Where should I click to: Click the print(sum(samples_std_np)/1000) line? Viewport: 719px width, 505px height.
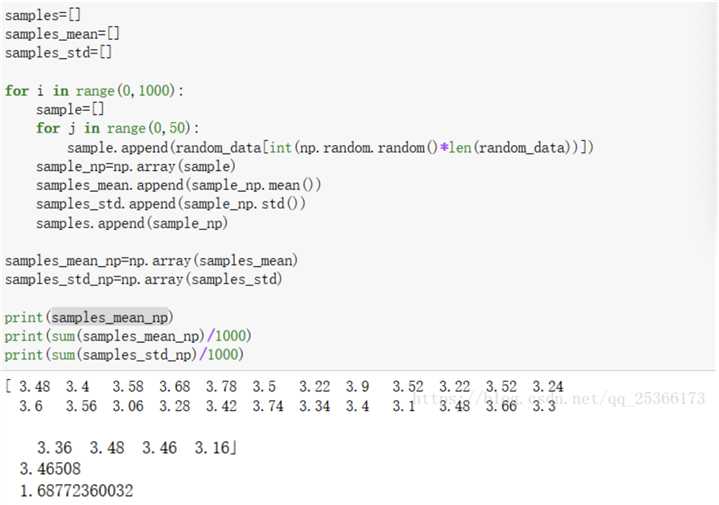point(124,355)
